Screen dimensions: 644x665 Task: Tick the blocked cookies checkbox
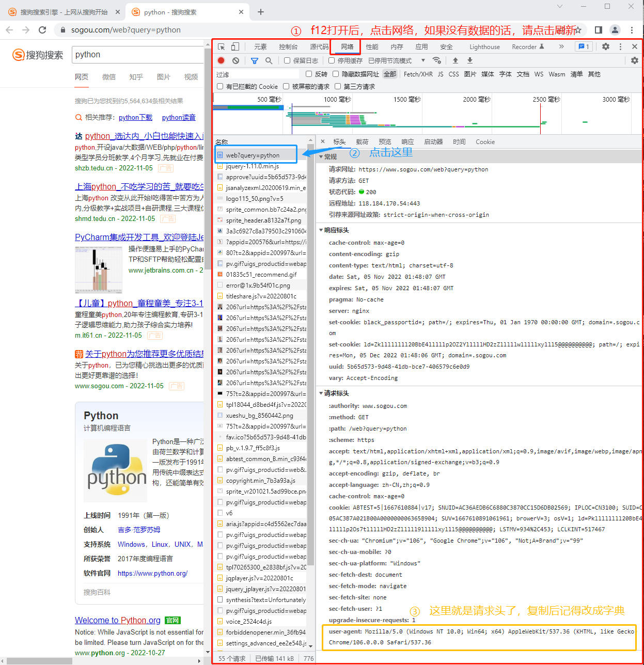220,86
